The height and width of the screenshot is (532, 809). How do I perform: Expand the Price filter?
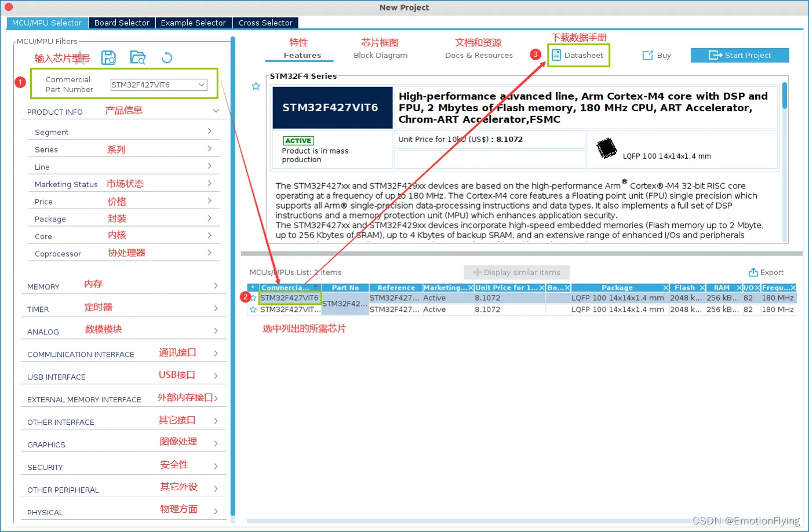[x=210, y=201]
